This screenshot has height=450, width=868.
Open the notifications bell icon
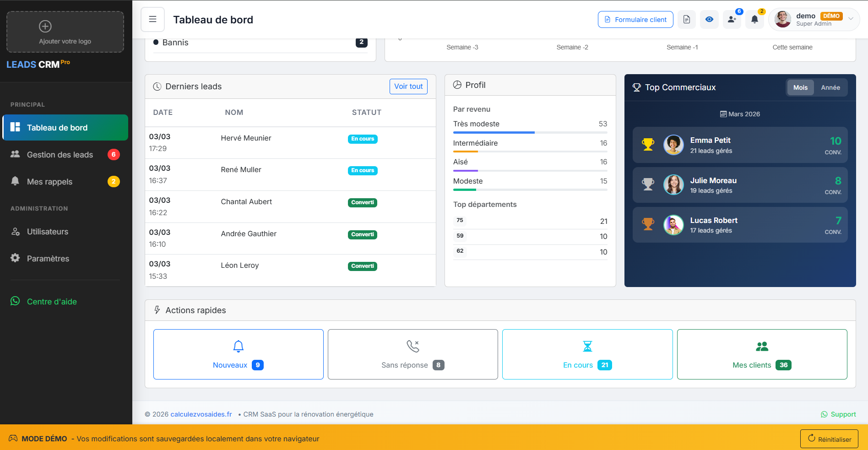(x=754, y=19)
